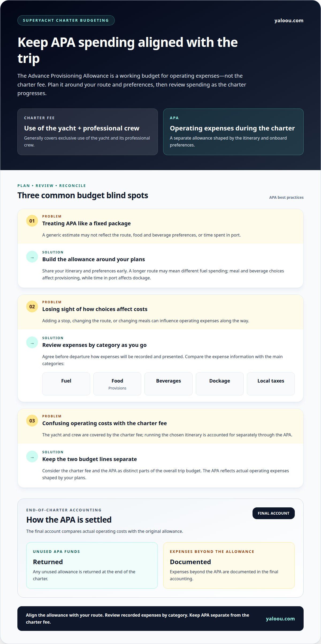Click Losing sight of how choices affect costs
Image resolution: width=321 pixels, height=644 pixels.
(x=95, y=309)
